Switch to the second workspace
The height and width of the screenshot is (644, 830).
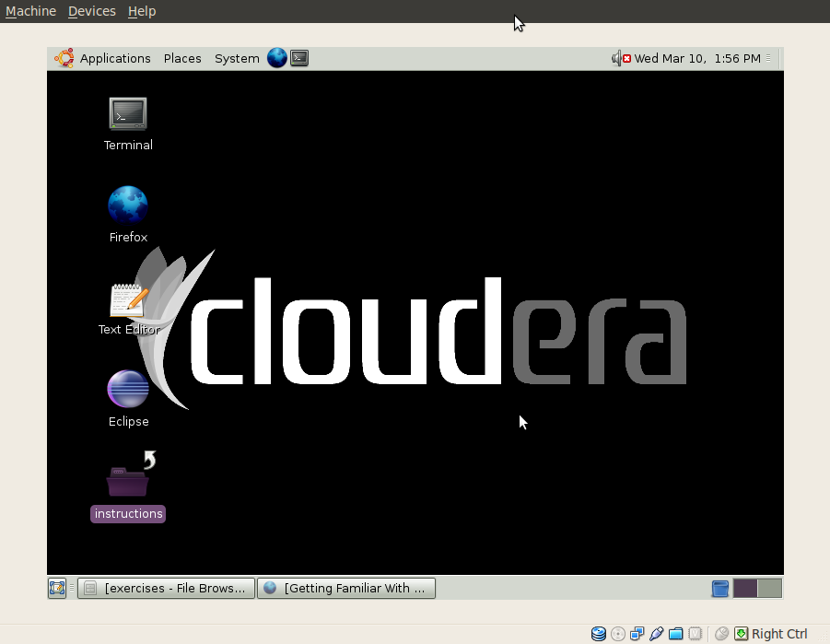pos(769,588)
